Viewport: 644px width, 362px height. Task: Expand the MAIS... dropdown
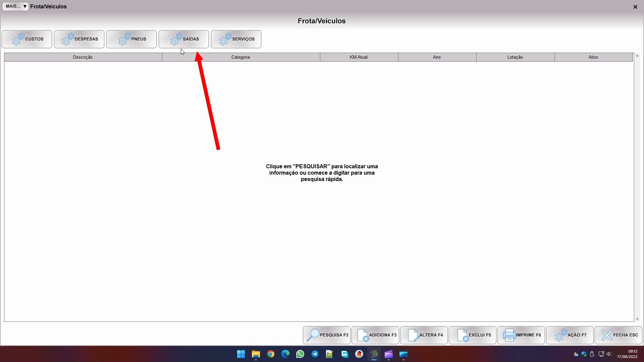tap(15, 6)
